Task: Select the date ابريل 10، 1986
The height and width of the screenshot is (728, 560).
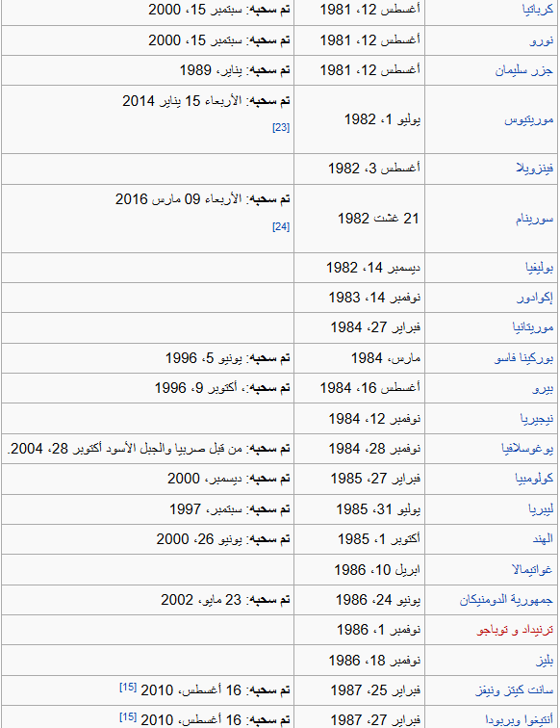Action: 378,569
